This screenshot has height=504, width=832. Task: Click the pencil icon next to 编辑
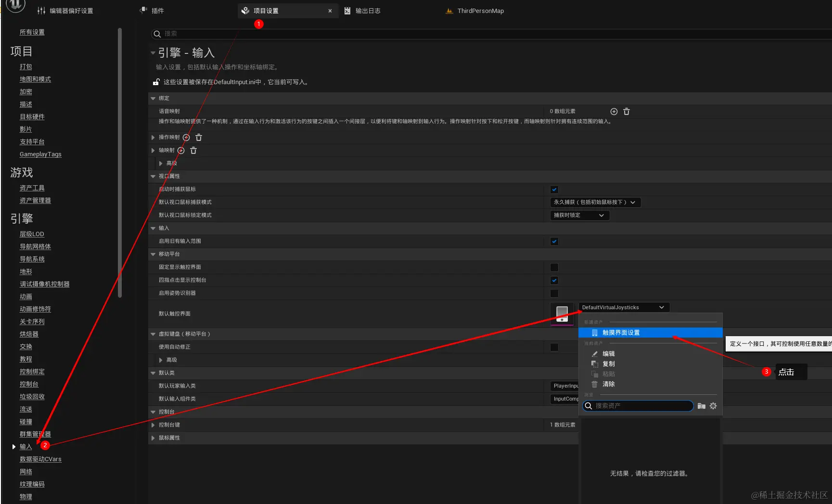pos(595,354)
